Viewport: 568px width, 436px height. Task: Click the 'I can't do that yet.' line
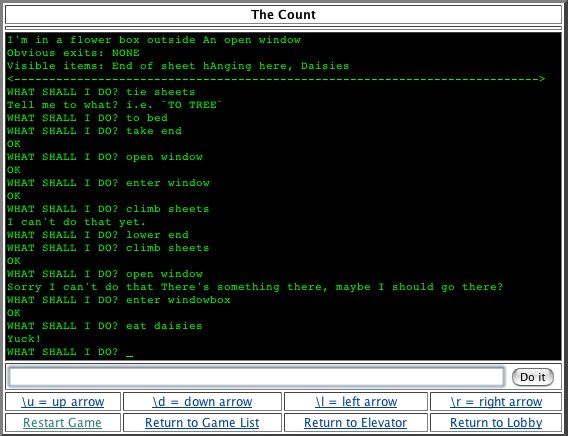[x=76, y=222]
